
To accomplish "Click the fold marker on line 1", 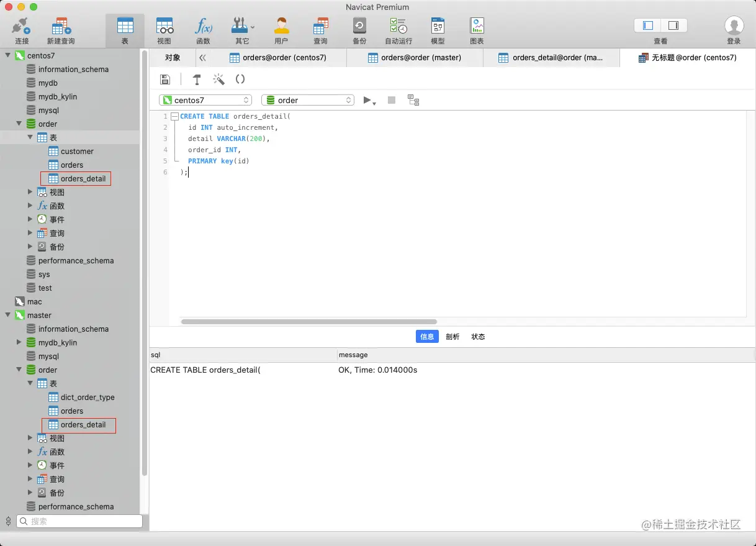I will 174,116.
